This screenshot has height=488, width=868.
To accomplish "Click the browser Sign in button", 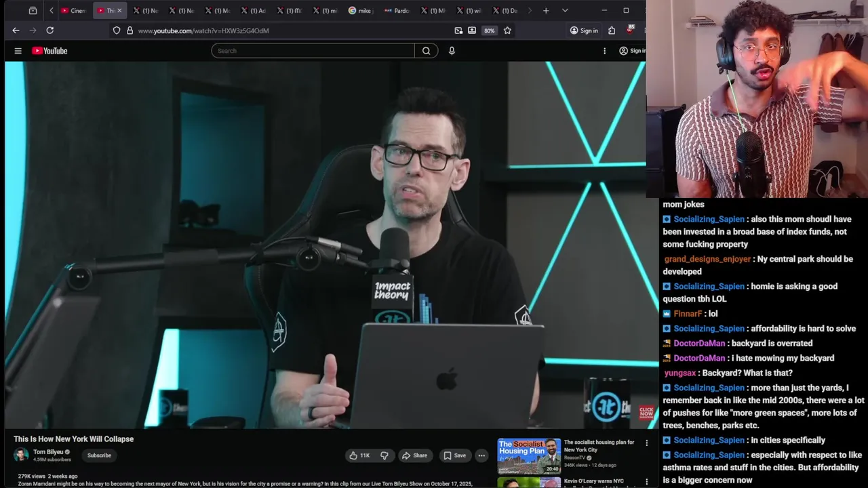I will 584,30.
